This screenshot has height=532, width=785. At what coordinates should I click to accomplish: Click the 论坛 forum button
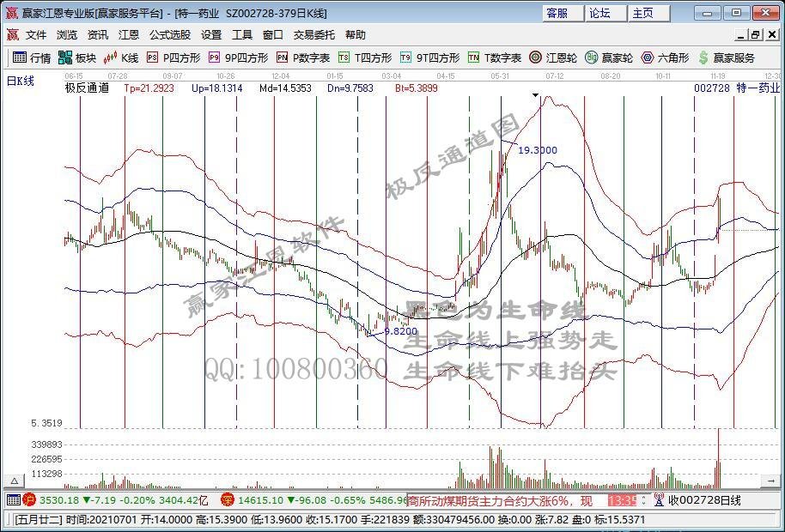tap(605, 14)
